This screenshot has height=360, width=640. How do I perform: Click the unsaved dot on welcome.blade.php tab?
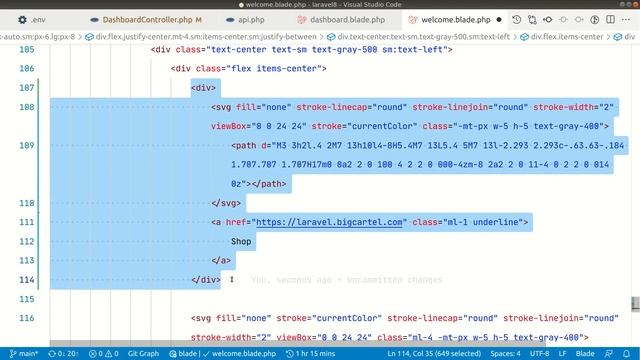point(499,20)
